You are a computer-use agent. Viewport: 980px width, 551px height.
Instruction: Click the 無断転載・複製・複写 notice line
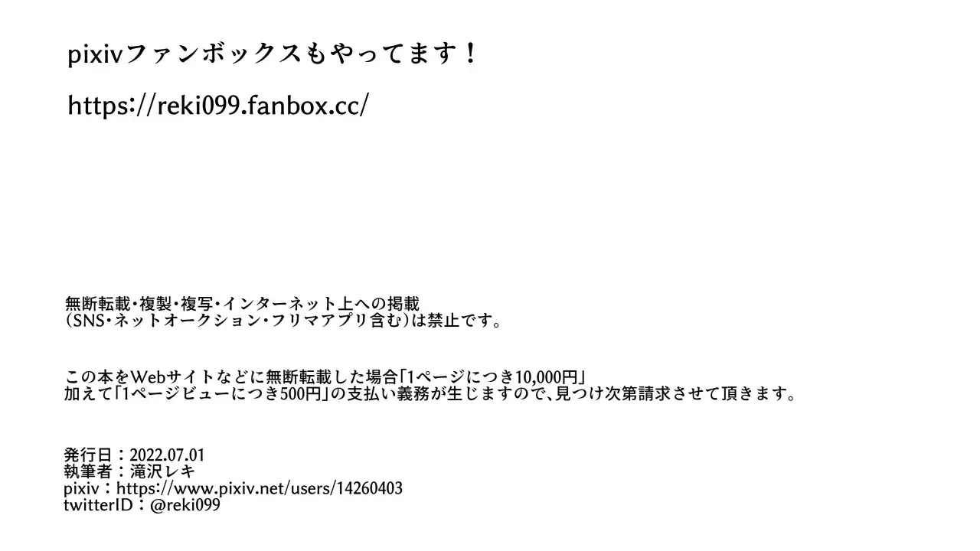tap(243, 305)
